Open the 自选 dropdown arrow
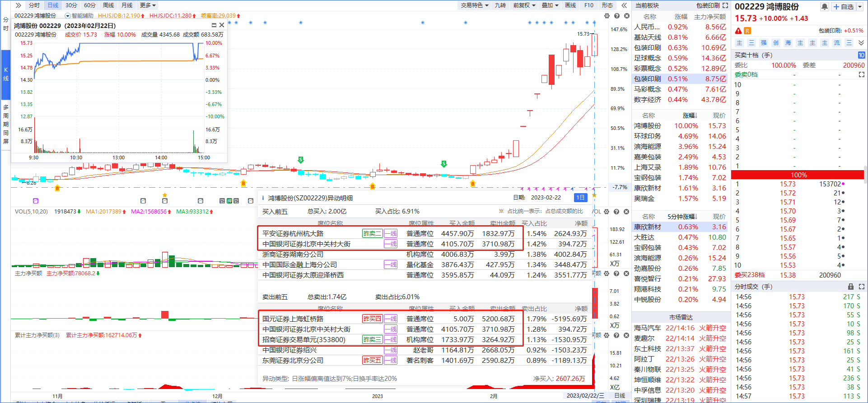The image size is (868, 403). click(x=860, y=6)
